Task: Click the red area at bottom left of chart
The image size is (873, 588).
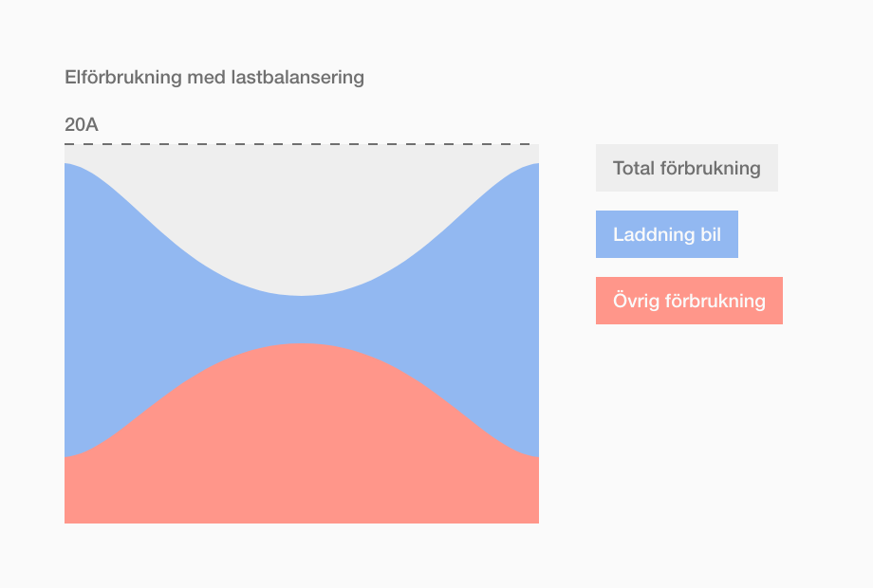Action: [x=101, y=489]
